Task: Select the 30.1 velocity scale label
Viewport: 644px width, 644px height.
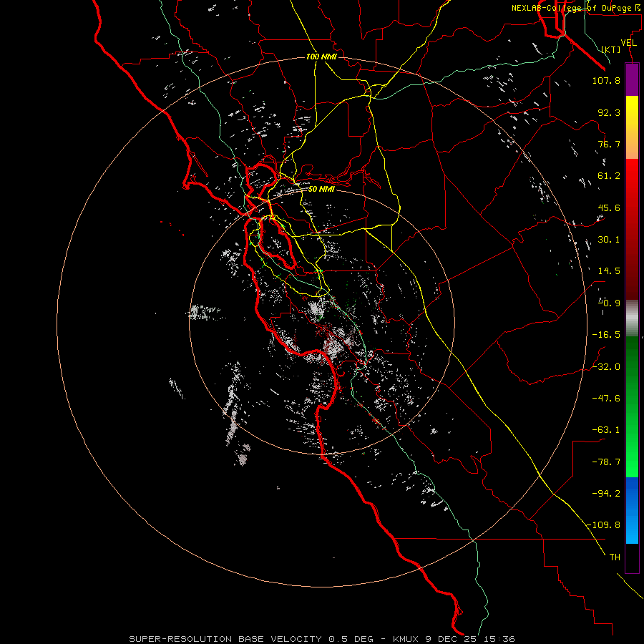Action: [x=609, y=240]
